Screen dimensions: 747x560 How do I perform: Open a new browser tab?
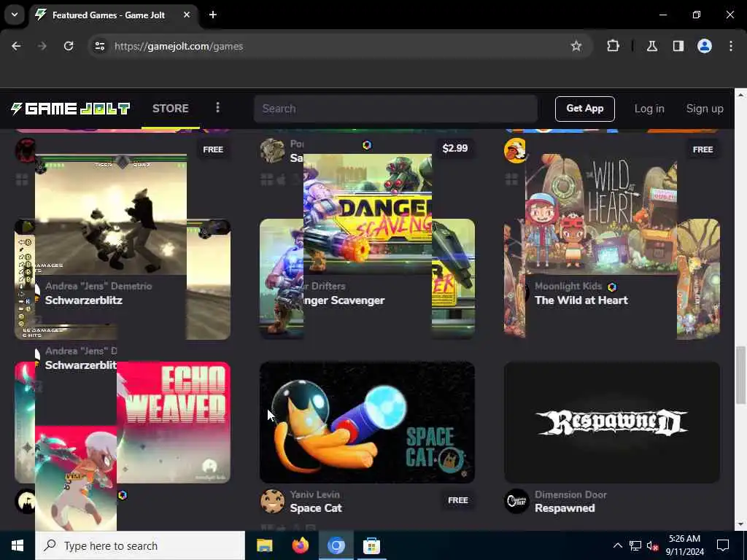click(213, 15)
